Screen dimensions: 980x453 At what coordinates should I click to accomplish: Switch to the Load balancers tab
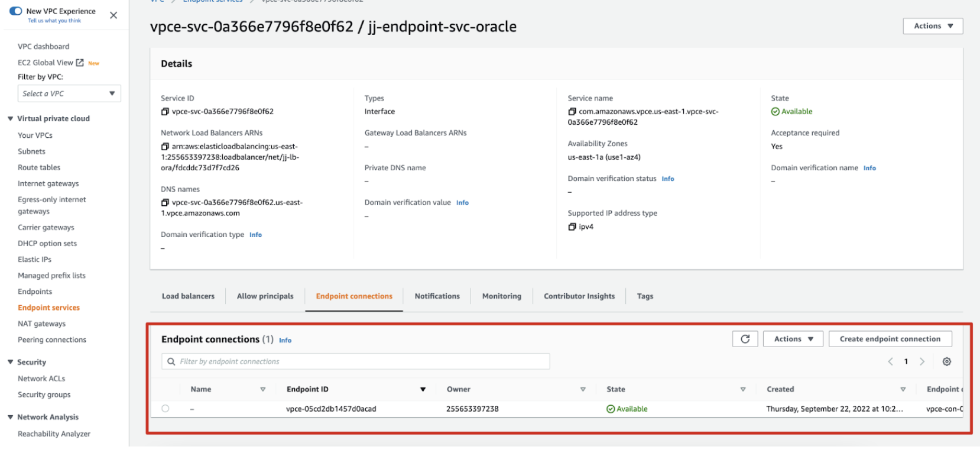tap(188, 296)
